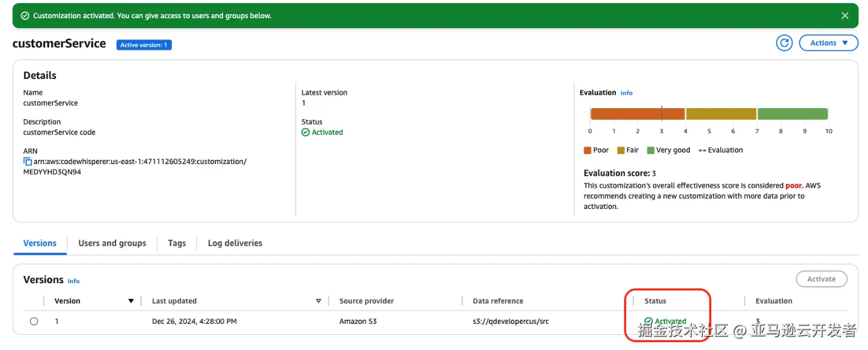Image resolution: width=868 pixels, height=350 pixels.
Task: Click the Source provider column header
Action: tap(367, 301)
